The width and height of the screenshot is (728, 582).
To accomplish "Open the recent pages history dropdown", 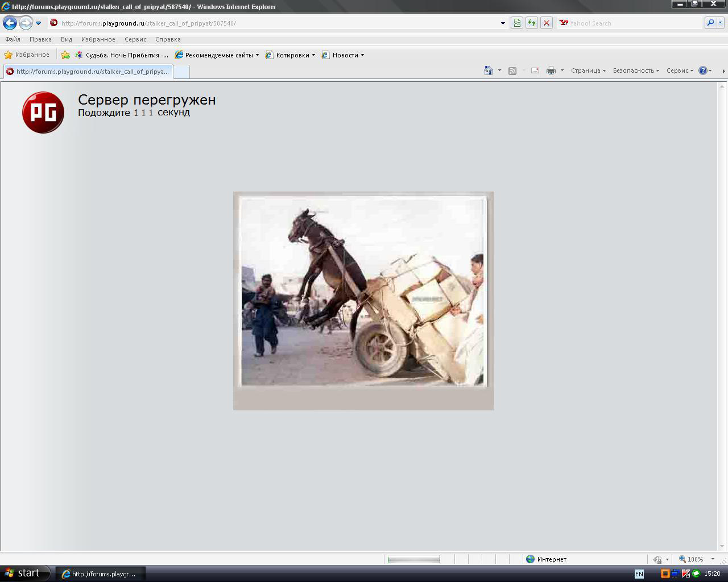I will coord(38,23).
